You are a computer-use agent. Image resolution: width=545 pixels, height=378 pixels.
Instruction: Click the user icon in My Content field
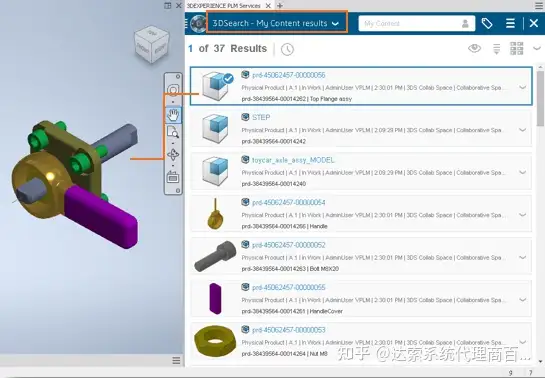(x=465, y=24)
